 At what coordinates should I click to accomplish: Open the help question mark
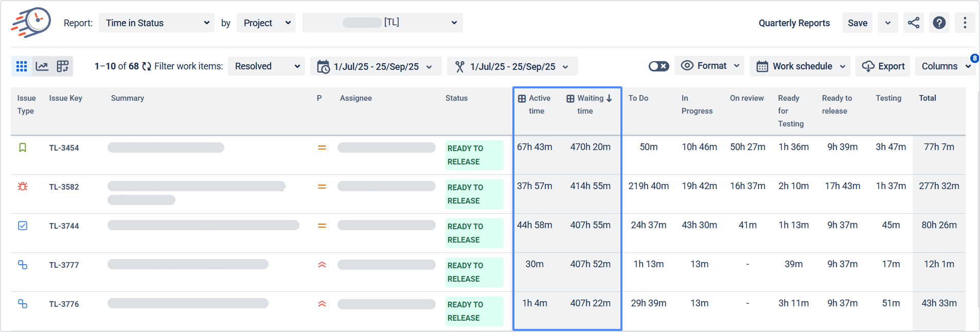tap(939, 23)
